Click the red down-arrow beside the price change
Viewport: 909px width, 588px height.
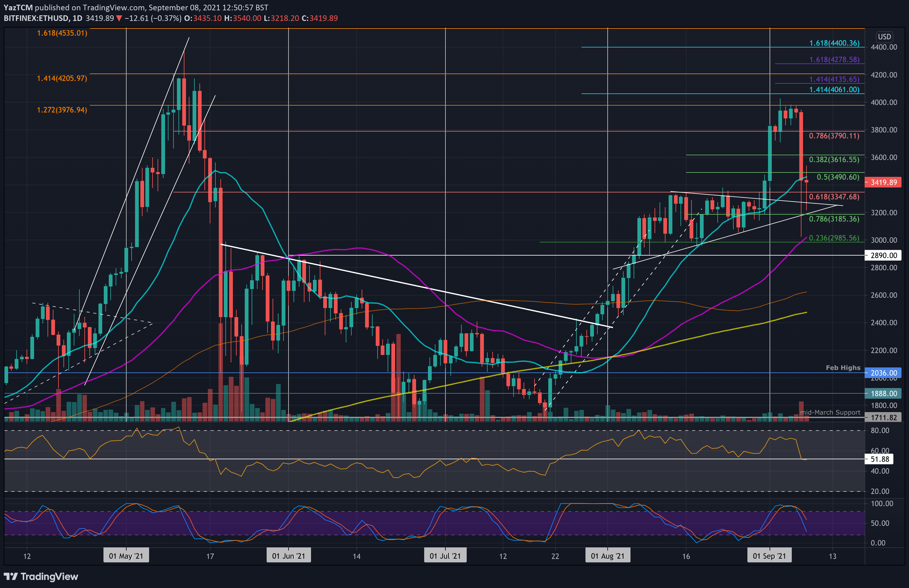click(118, 18)
